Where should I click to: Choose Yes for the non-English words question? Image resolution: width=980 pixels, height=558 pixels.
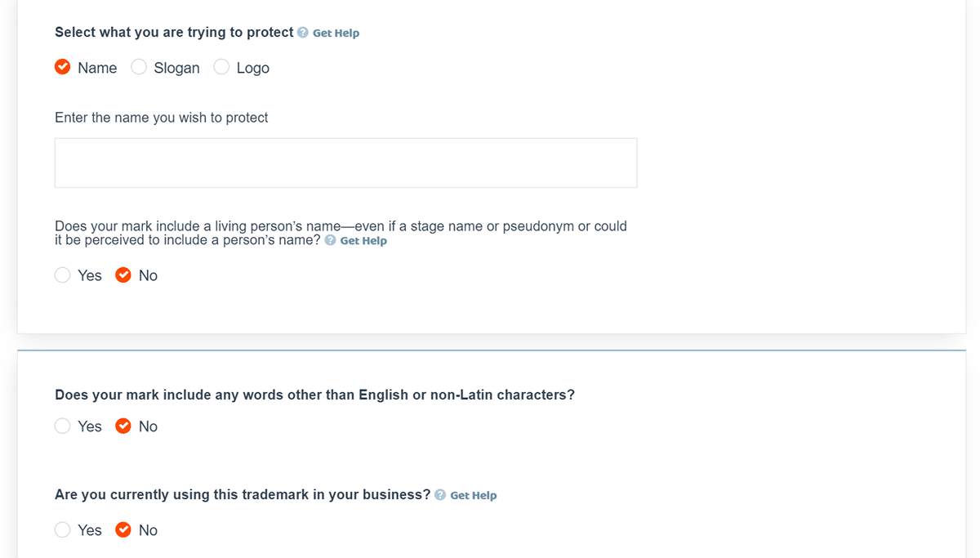(63, 426)
